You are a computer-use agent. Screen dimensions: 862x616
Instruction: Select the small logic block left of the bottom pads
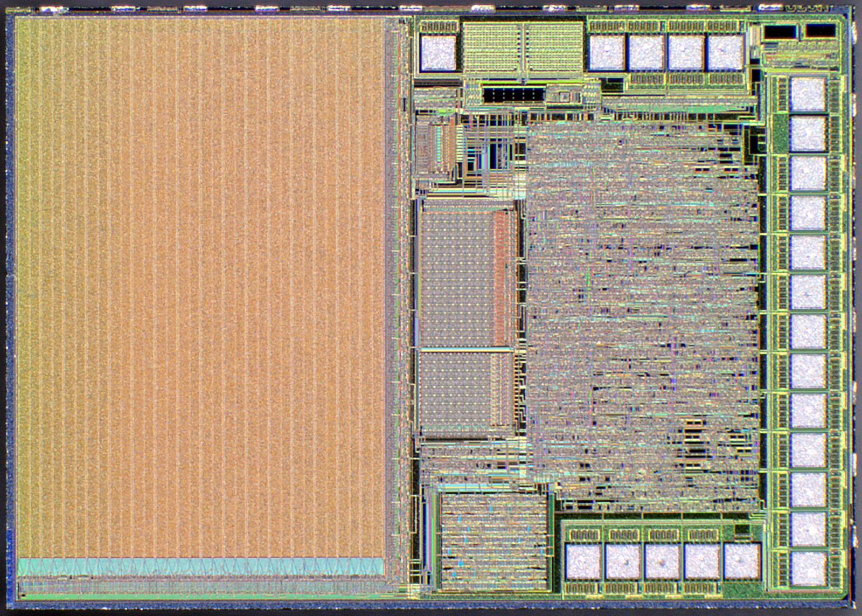(493, 539)
